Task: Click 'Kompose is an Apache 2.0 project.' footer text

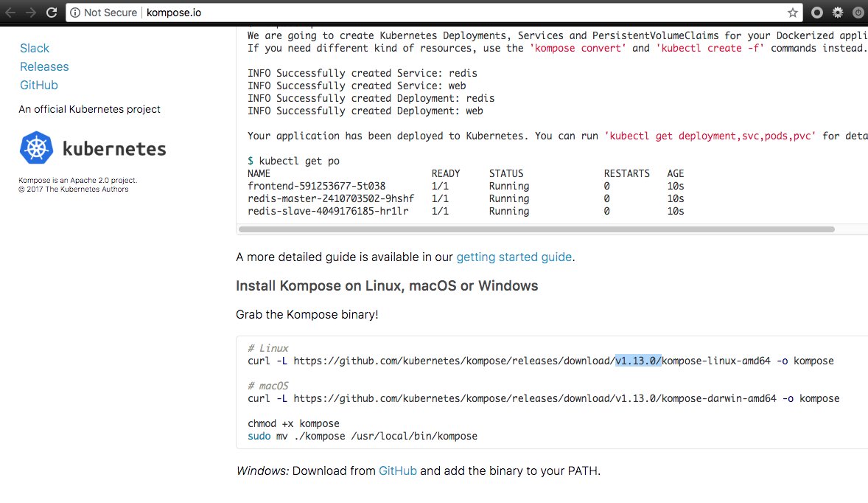Action: coord(77,180)
